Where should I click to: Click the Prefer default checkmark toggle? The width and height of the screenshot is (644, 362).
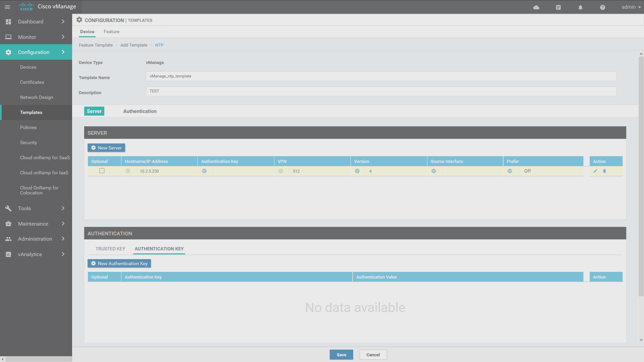tap(510, 171)
